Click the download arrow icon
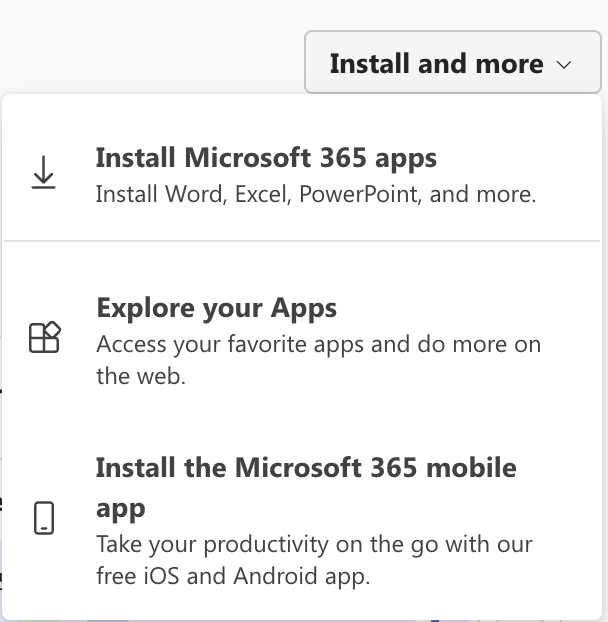Viewport: 608px width, 622px height. tap(43, 173)
